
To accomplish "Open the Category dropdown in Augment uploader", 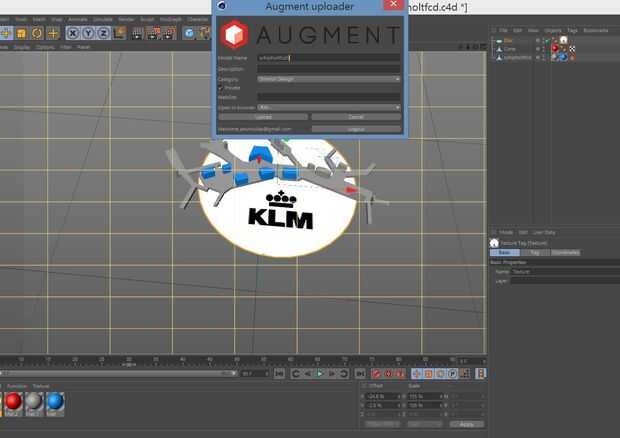I will 329,79.
